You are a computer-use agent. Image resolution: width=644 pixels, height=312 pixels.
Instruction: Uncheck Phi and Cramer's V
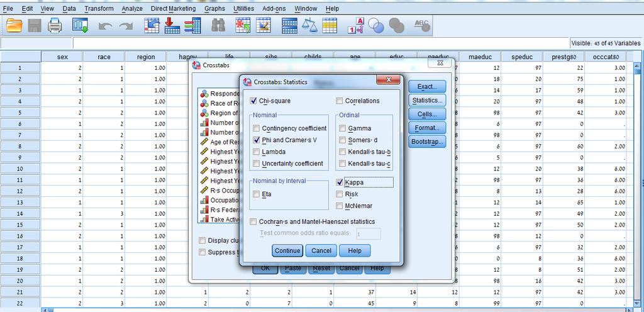(x=257, y=140)
